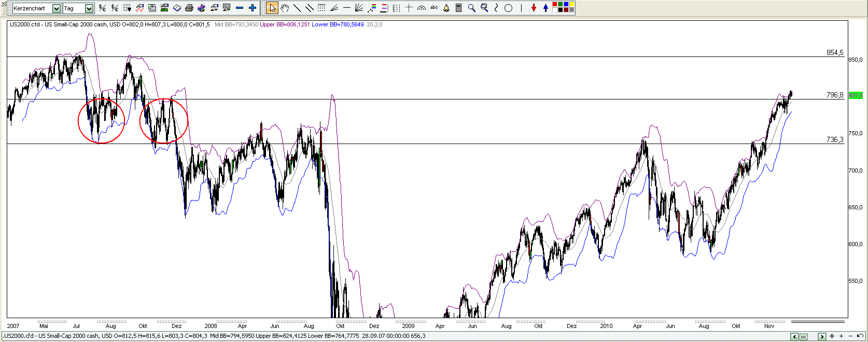Select the magnifier zoom tool
This screenshot has height=342, width=868.
[x=472, y=8]
